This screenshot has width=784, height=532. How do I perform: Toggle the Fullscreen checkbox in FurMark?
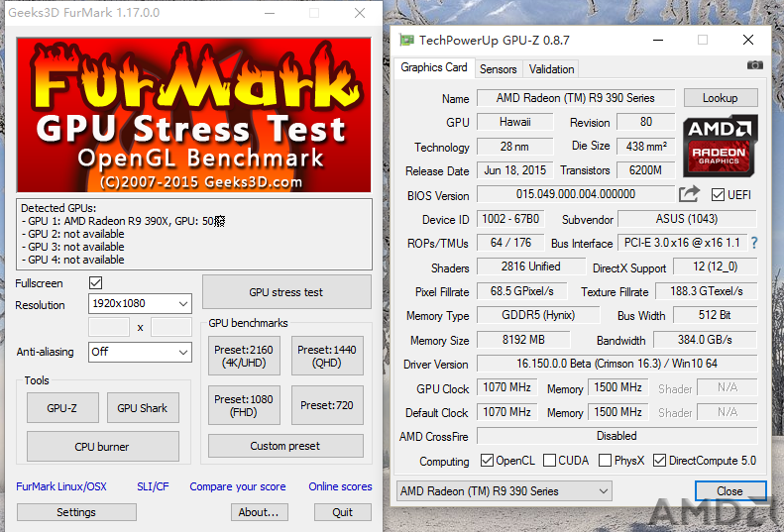[x=95, y=283]
